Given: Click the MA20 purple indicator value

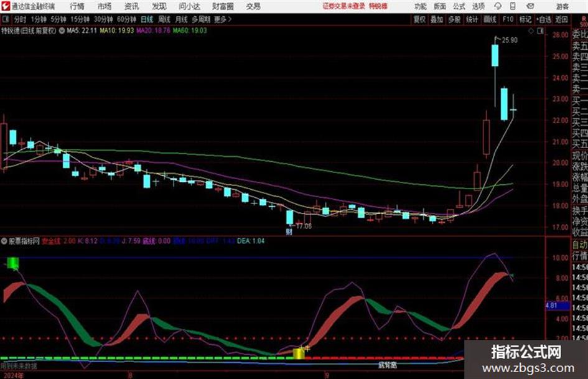Looking at the screenshot, I should [153, 30].
